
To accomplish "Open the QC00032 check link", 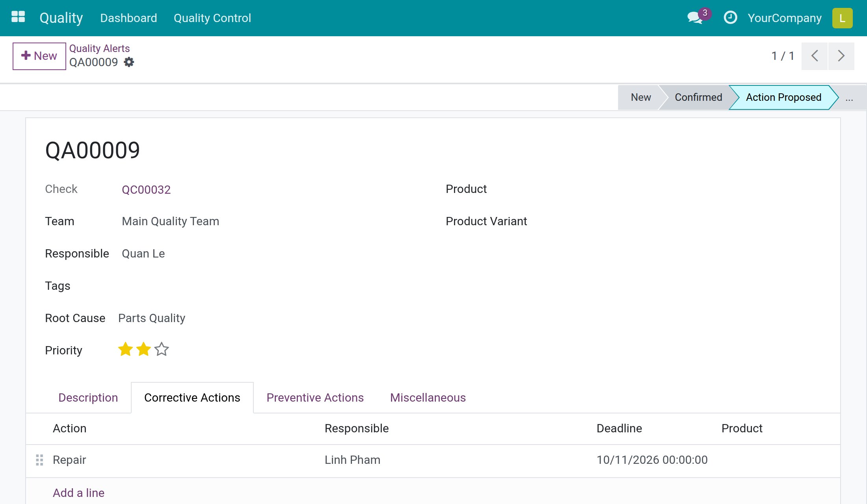I will pyautogui.click(x=146, y=190).
